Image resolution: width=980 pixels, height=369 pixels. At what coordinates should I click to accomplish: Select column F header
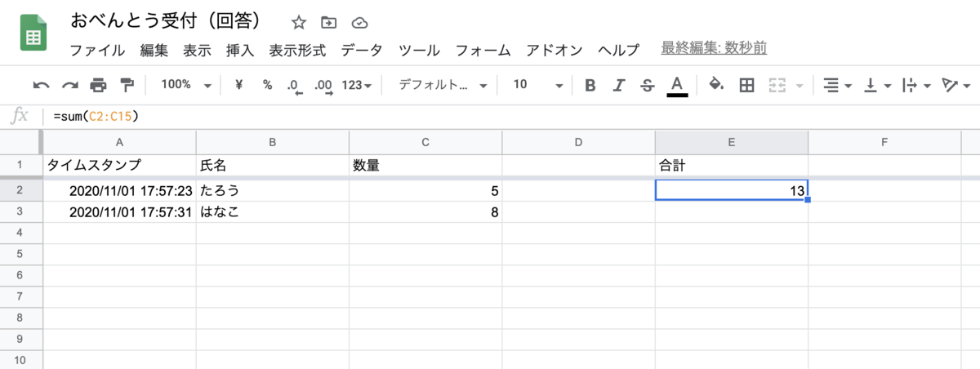tap(884, 143)
